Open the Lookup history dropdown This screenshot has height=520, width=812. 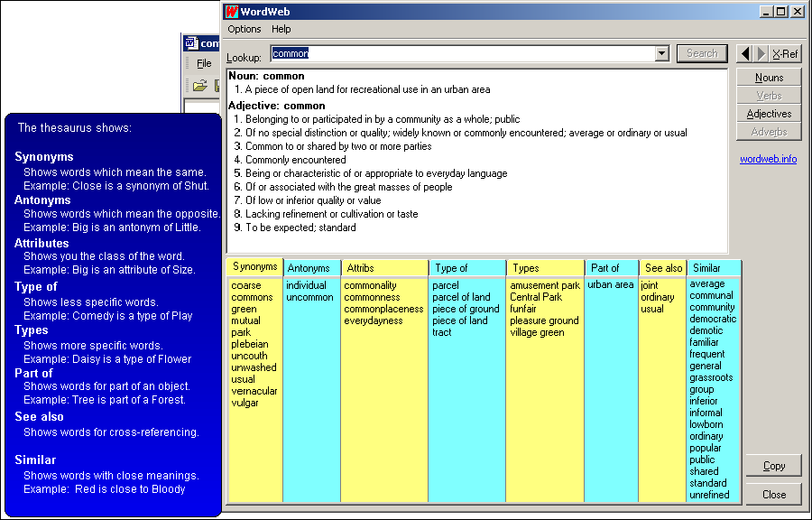[661, 53]
